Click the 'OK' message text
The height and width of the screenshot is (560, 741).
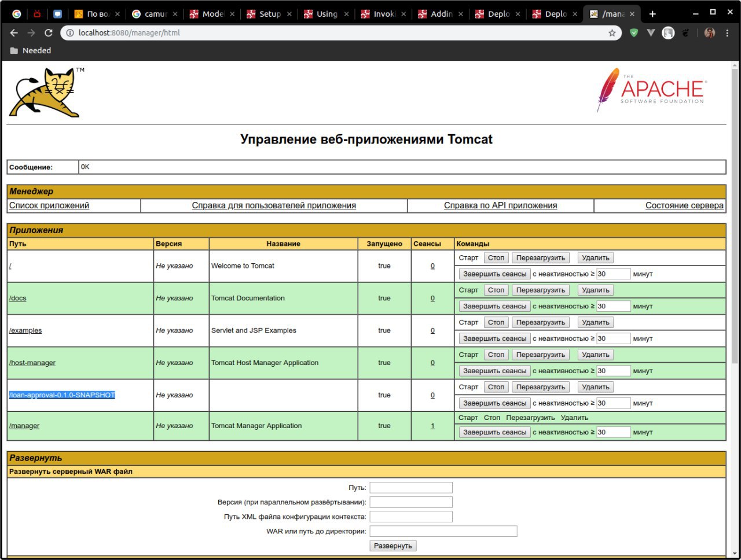point(85,167)
